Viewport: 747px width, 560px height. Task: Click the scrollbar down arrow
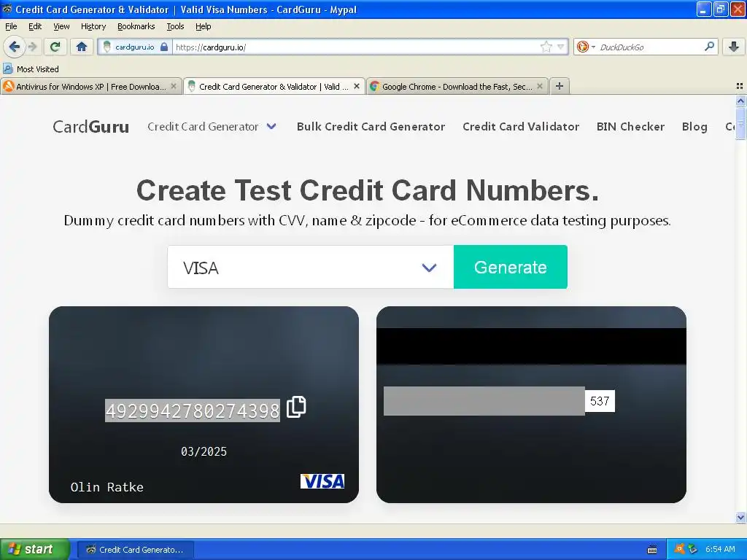(x=740, y=517)
